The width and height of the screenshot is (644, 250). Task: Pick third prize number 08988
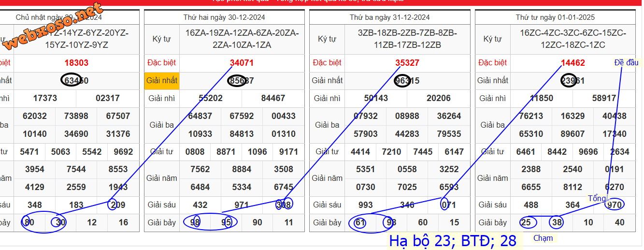(x=407, y=116)
